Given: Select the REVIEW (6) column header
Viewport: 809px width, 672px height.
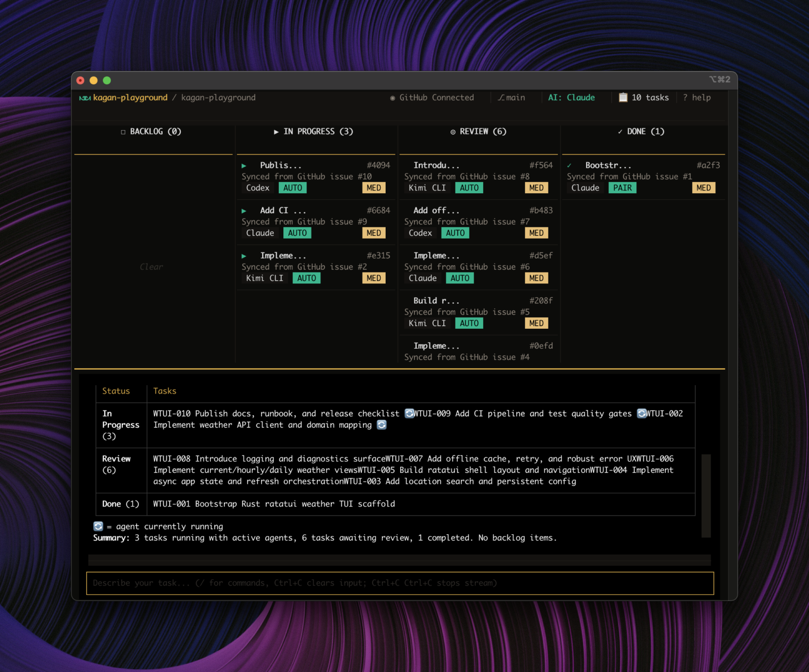Looking at the screenshot, I should (x=478, y=132).
